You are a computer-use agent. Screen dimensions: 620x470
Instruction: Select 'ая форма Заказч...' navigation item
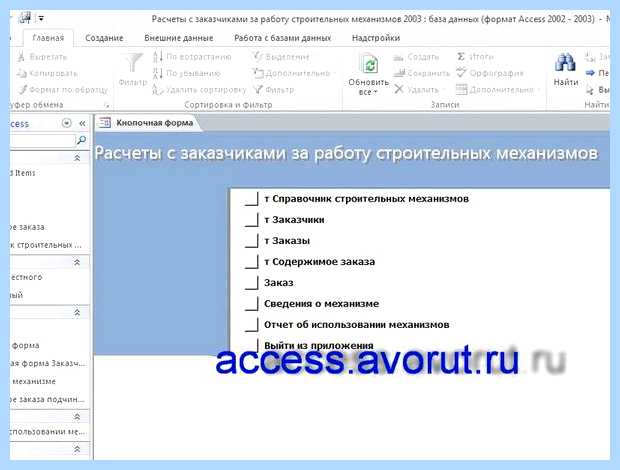(x=47, y=363)
